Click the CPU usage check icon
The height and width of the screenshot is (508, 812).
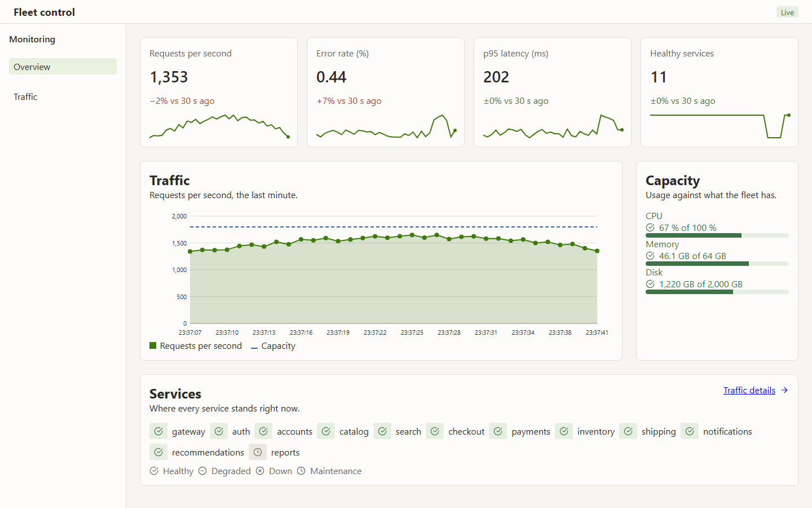click(x=650, y=227)
